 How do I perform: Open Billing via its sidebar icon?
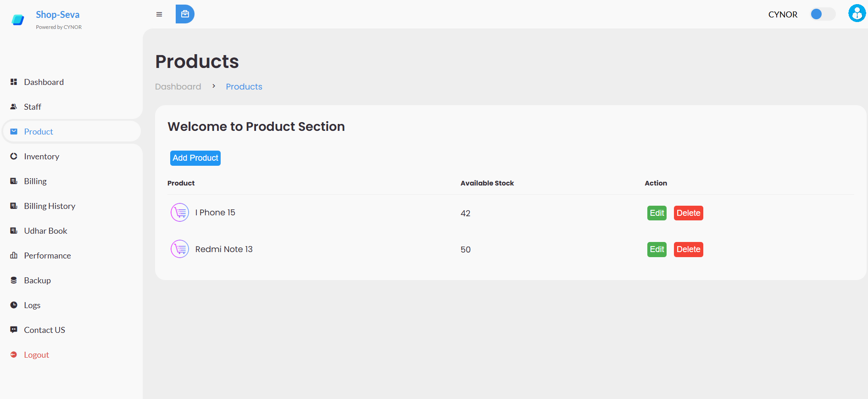(x=14, y=181)
